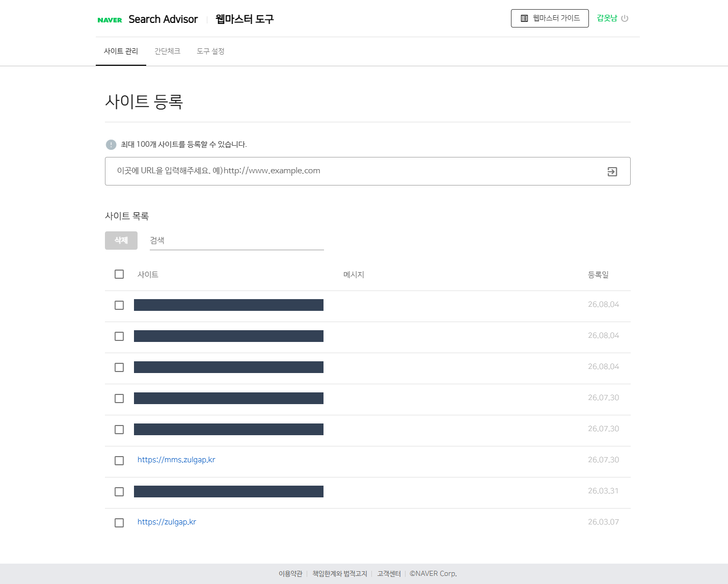Screen dimensions: 728x584
Task: Click the NAVER logo
Action: (x=110, y=20)
